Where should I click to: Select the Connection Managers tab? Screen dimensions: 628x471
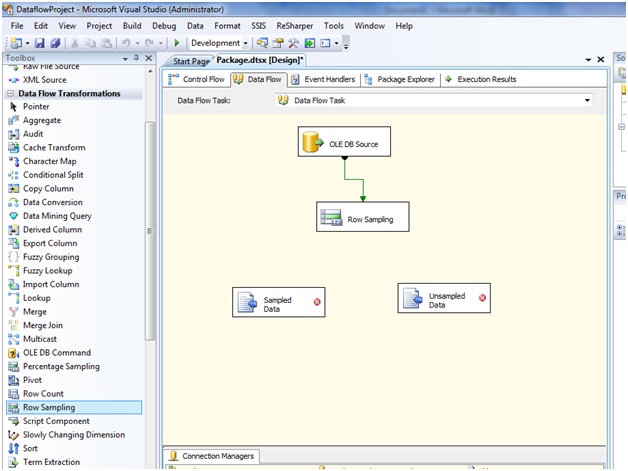pos(211,456)
